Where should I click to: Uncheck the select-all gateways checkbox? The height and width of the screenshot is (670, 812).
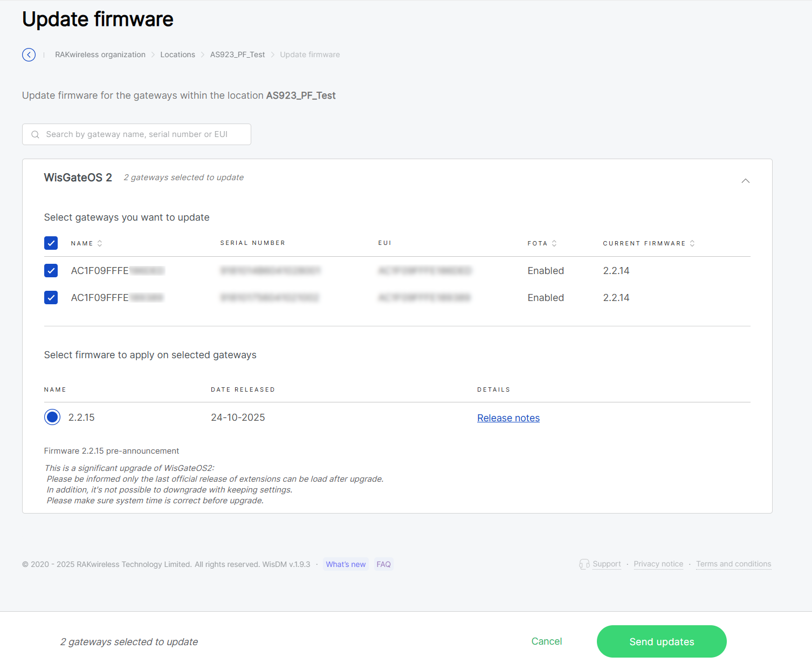click(x=51, y=243)
